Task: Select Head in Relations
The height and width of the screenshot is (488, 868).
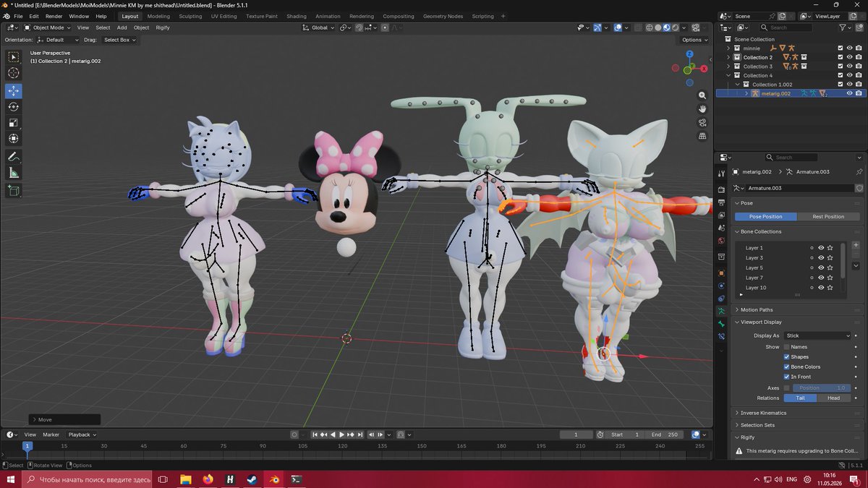Action: (x=833, y=398)
